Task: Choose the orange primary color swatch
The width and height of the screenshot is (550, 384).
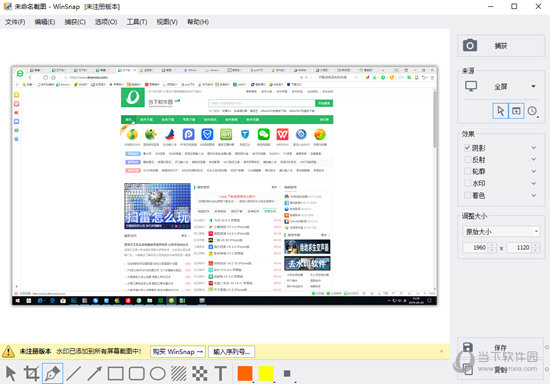Action: tap(245, 373)
